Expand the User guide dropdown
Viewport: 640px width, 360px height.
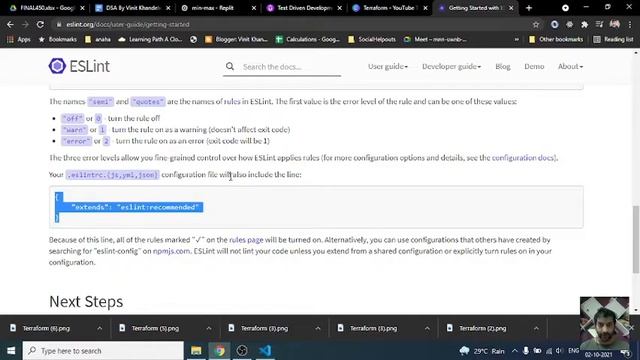coord(388,66)
